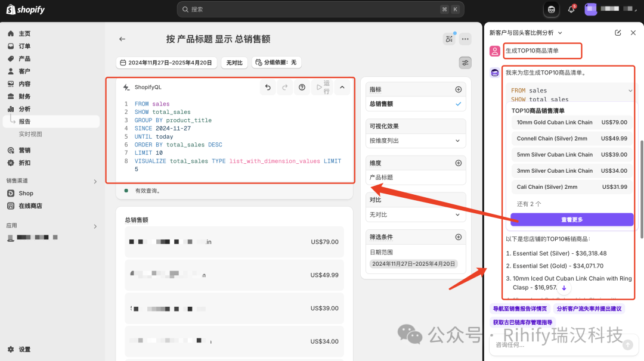644x361 pixels.
Task: Click the 分析 analytics chart icon
Action: click(x=11, y=109)
